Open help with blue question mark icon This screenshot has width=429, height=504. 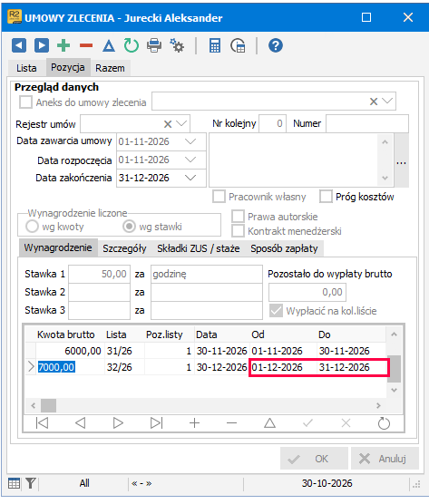[276, 45]
